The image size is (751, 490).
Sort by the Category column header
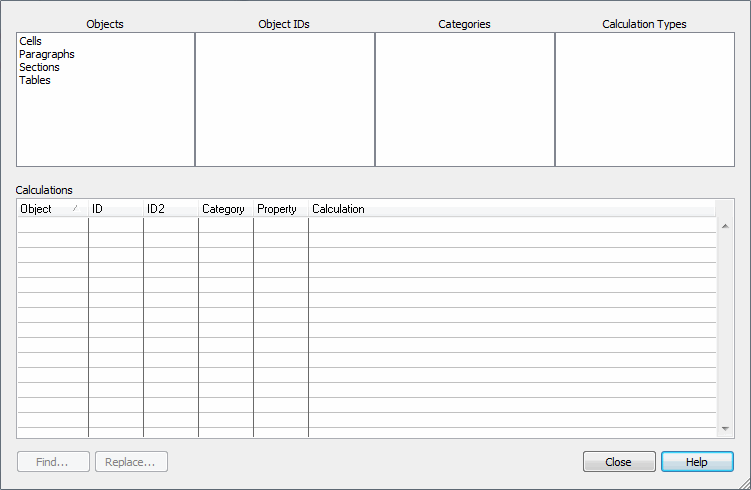coord(224,209)
